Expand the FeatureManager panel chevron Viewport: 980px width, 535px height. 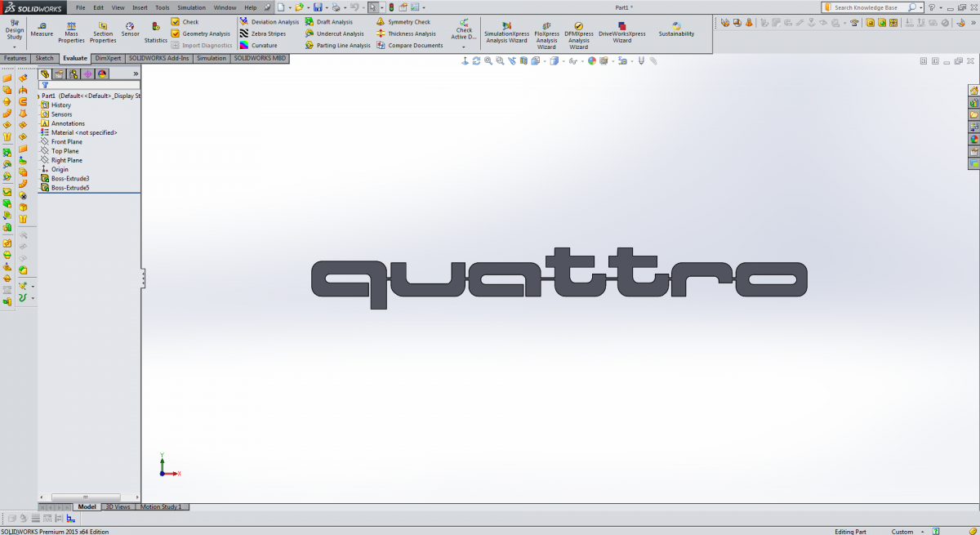click(x=136, y=74)
